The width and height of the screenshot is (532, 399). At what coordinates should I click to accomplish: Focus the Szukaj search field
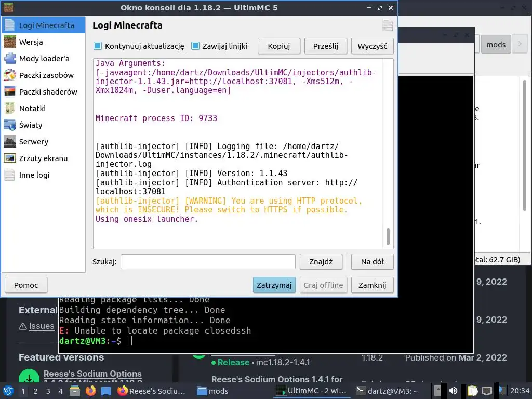[x=208, y=262]
